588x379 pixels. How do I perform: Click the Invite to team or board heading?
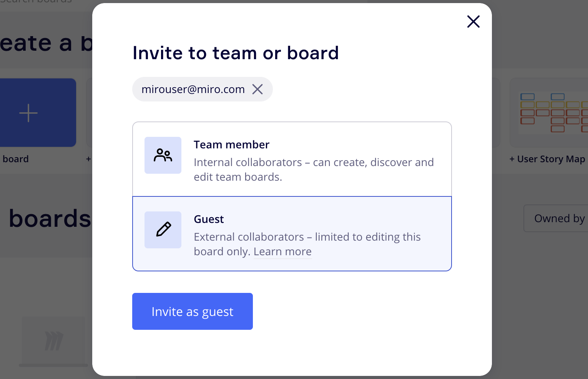[235, 53]
